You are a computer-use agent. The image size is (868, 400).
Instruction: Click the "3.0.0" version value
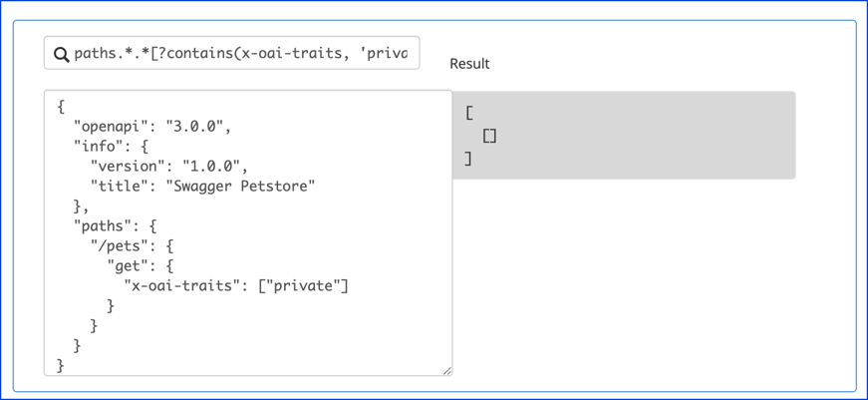pyautogui.click(x=197, y=126)
